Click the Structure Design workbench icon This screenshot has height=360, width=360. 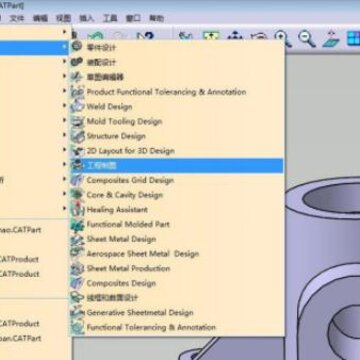point(77,136)
